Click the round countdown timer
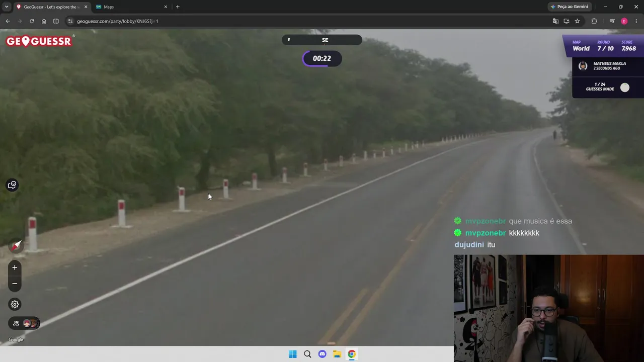This screenshot has width=644, height=362. [322, 58]
